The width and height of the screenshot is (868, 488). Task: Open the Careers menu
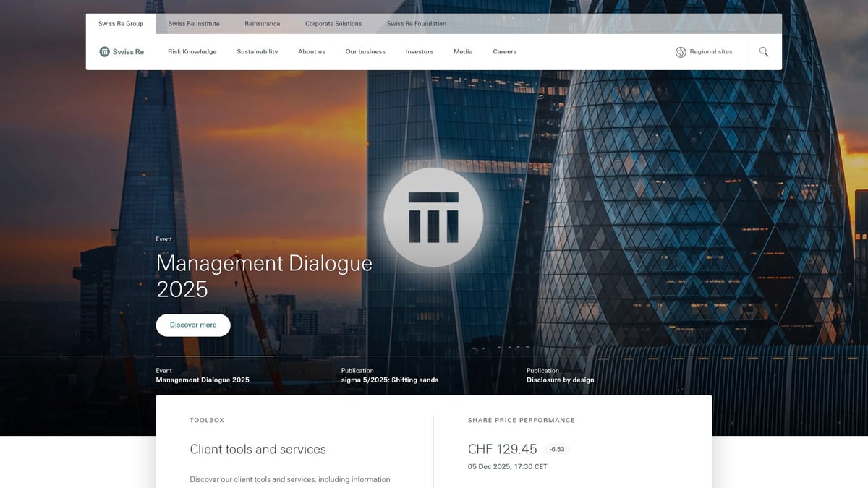click(505, 52)
